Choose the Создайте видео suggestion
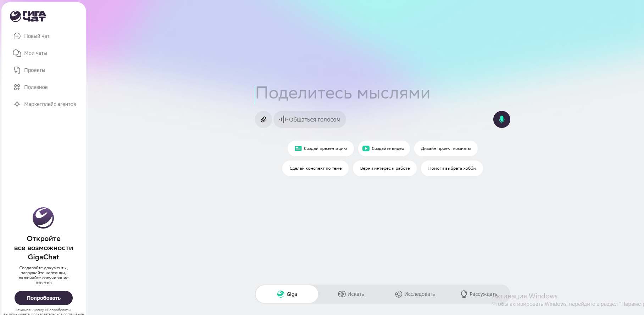 coord(384,148)
